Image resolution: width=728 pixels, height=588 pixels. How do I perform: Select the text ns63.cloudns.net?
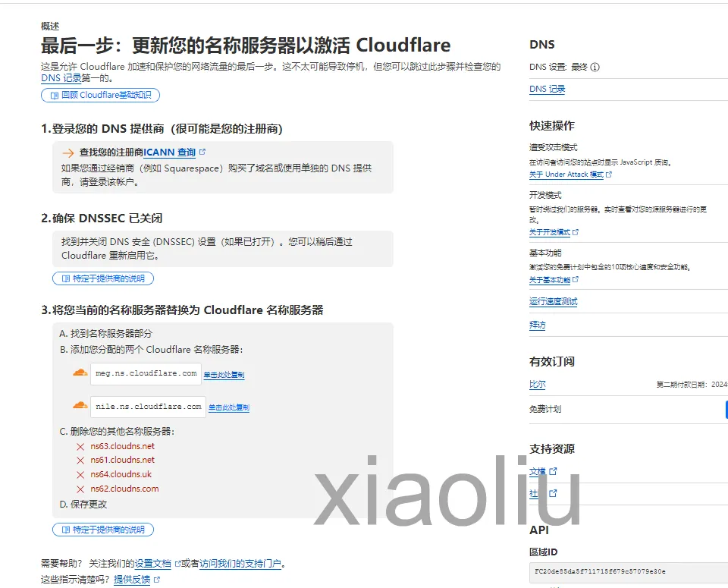123,446
